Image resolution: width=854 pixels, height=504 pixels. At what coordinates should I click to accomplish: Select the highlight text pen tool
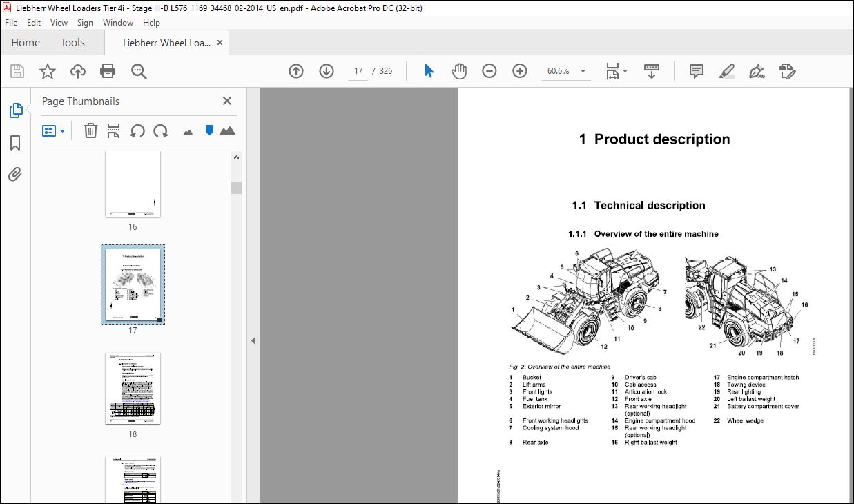point(726,70)
